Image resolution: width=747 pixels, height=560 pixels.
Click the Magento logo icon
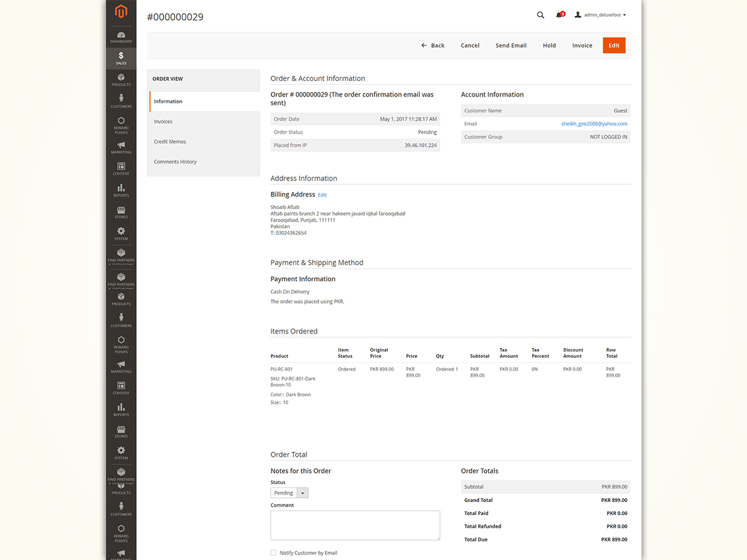(121, 11)
